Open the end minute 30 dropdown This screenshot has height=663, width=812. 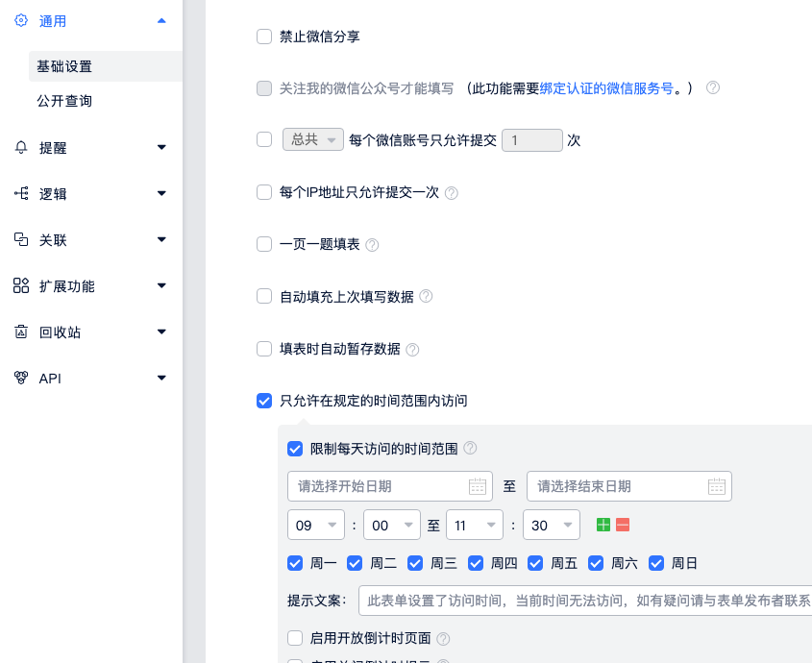click(551, 525)
